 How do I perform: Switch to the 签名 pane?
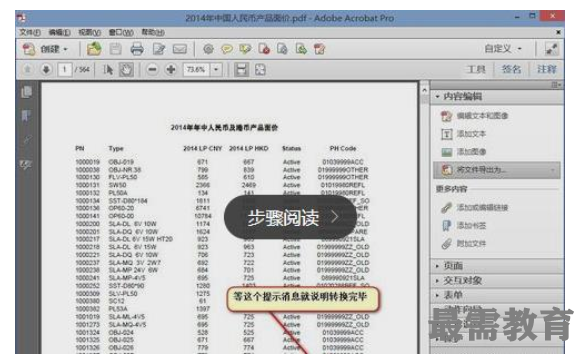click(512, 69)
